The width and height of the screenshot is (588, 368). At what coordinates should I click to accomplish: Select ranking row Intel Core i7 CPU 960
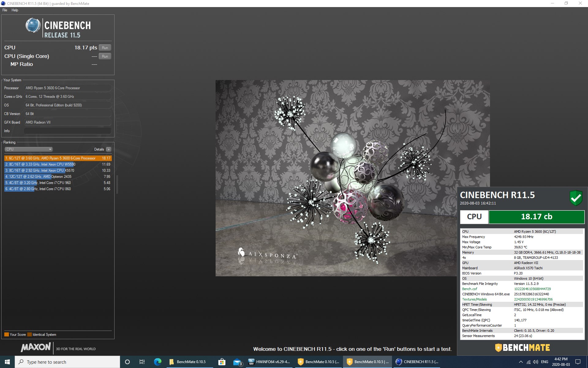pyautogui.click(x=58, y=183)
